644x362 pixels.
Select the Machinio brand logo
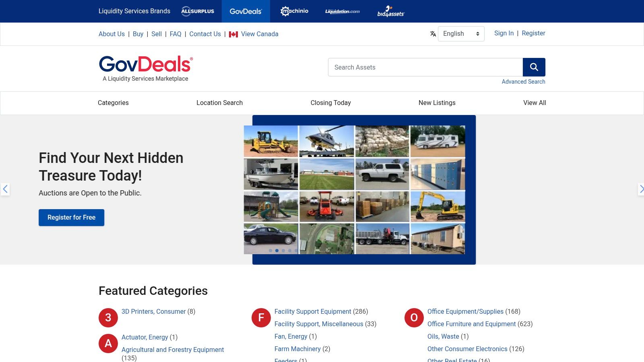(294, 11)
